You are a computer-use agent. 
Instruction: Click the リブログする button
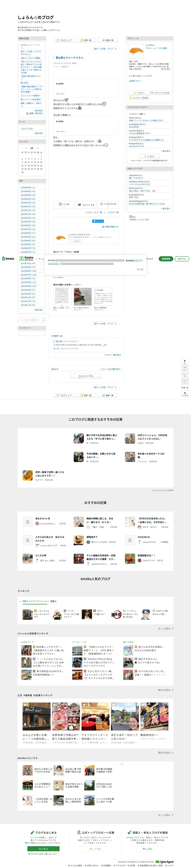pyautogui.click(x=108, y=204)
